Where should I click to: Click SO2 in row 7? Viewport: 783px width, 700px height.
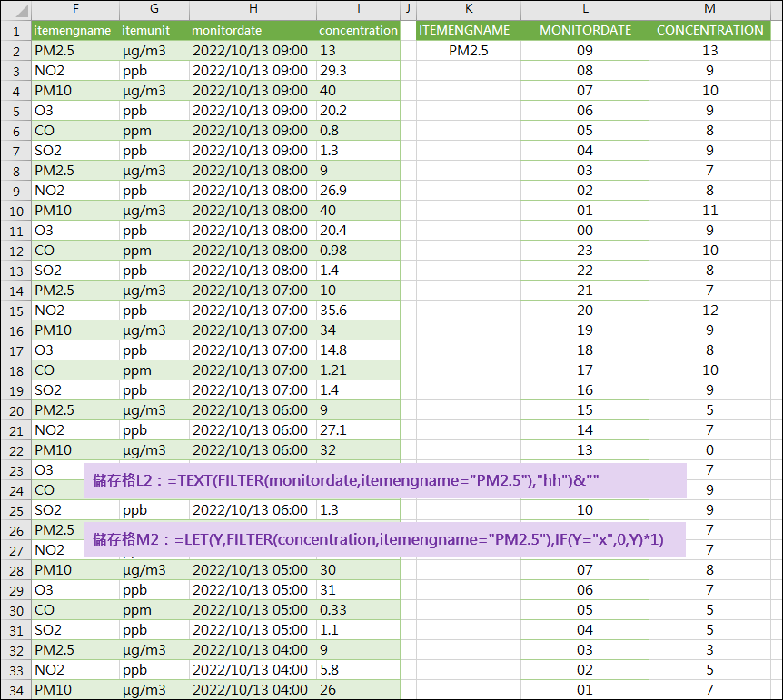point(75,151)
